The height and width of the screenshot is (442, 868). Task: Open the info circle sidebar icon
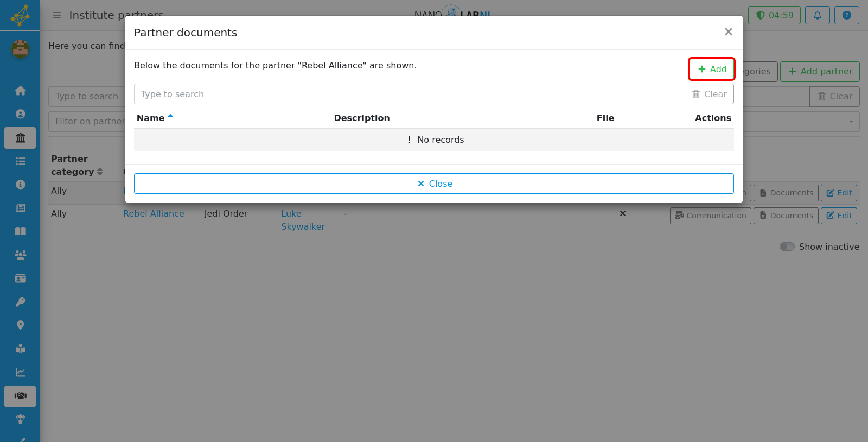[20, 185]
